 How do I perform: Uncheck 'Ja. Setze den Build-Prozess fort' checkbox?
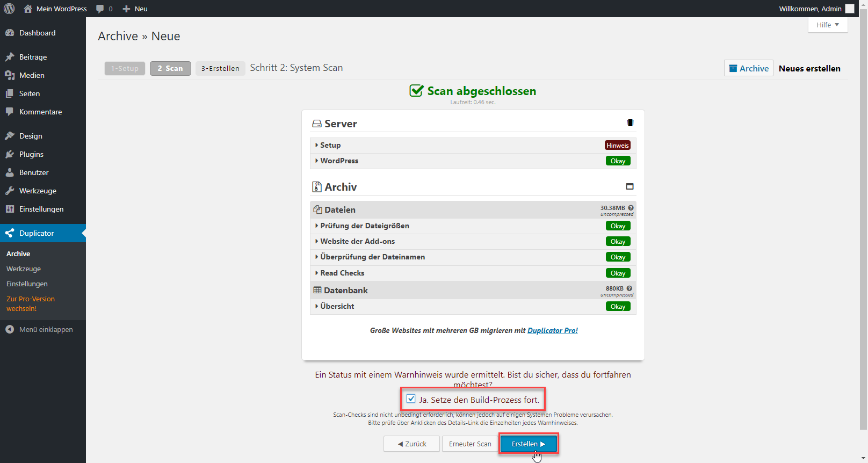tap(411, 399)
